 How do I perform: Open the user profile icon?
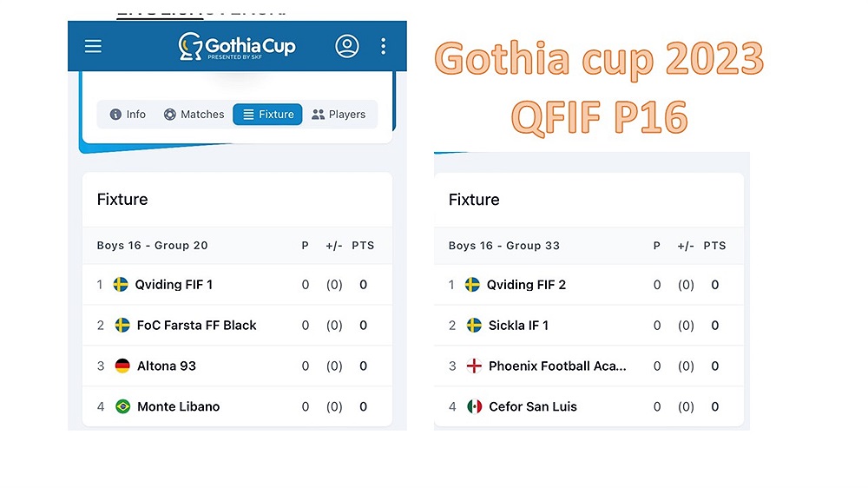347,46
